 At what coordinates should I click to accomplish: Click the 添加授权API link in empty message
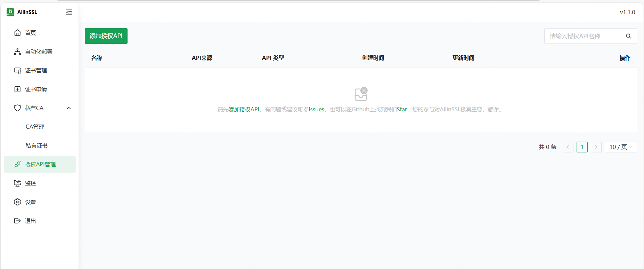pyautogui.click(x=244, y=109)
